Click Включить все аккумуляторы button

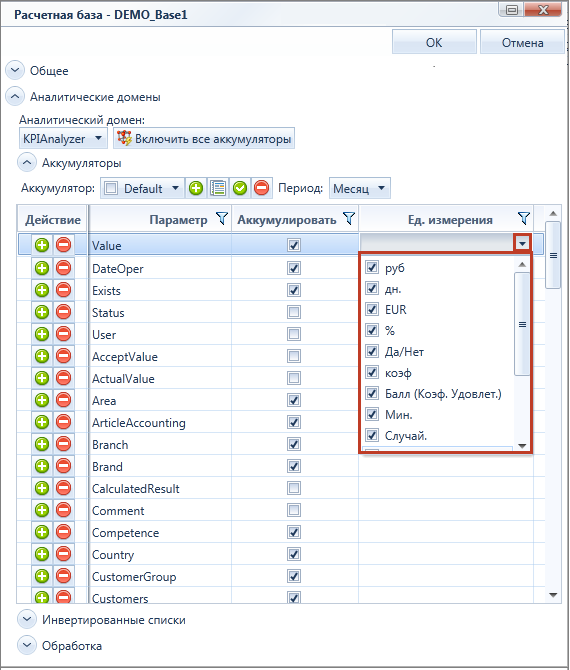click(204, 138)
